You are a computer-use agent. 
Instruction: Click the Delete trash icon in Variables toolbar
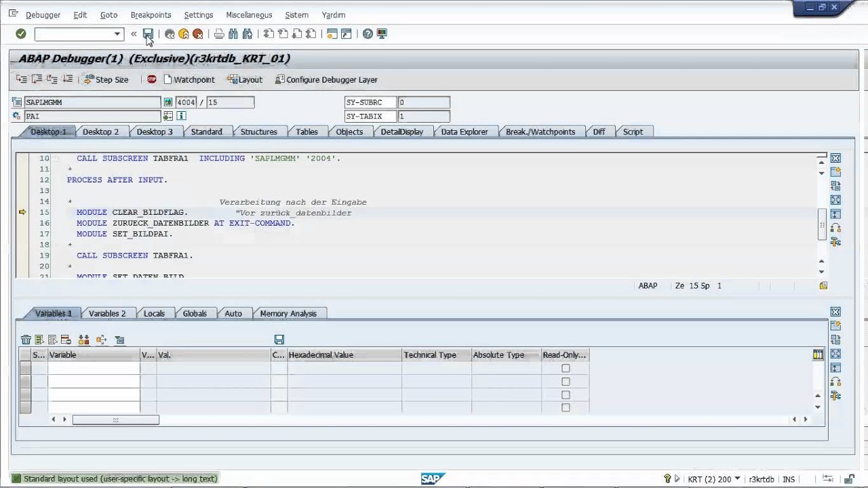click(26, 340)
